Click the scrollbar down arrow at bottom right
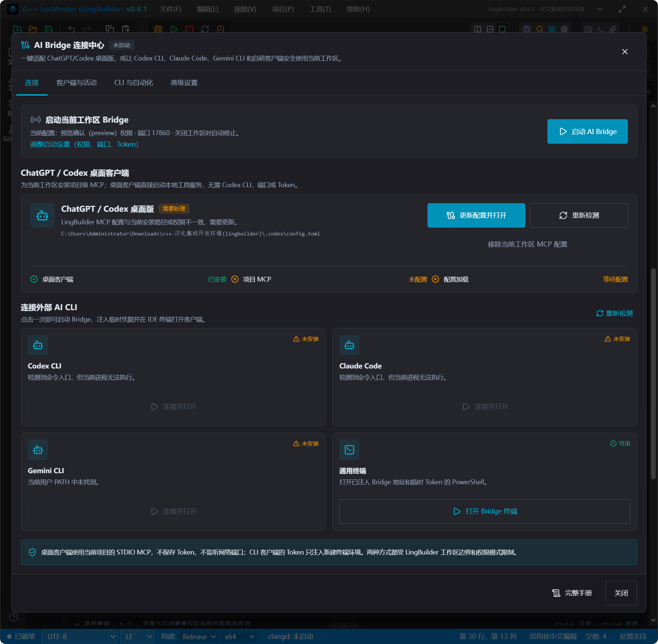 pyautogui.click(x=654, y=621)
